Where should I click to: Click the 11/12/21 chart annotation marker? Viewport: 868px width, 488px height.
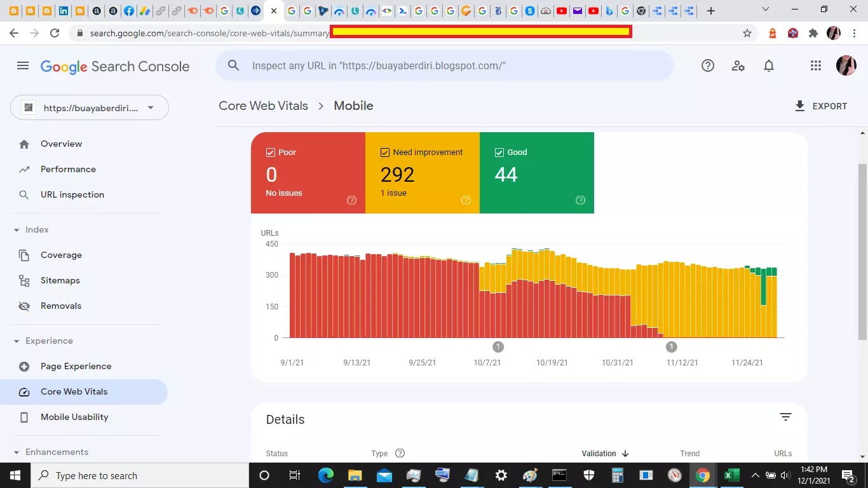coord(672,347)
